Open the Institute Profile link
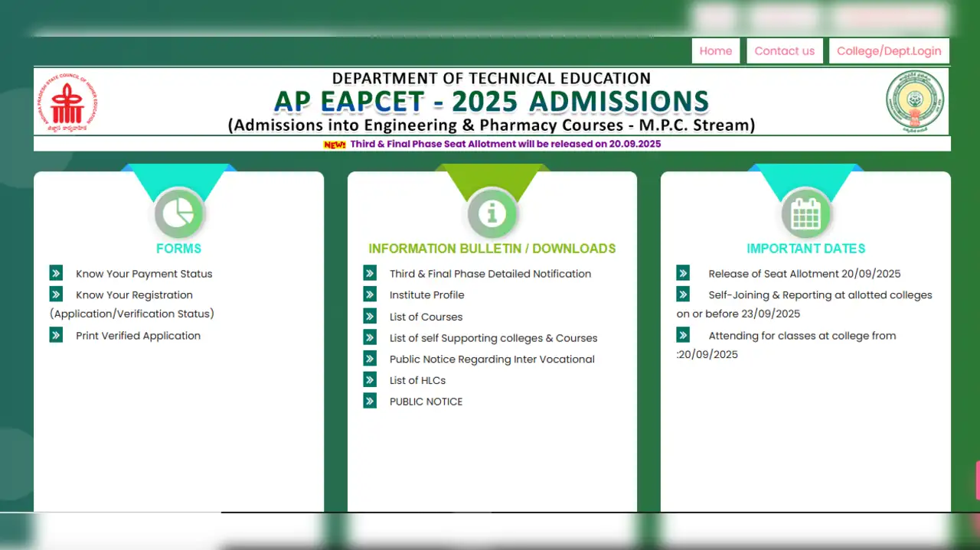The image size is (980, 550). tap(426, 295)
